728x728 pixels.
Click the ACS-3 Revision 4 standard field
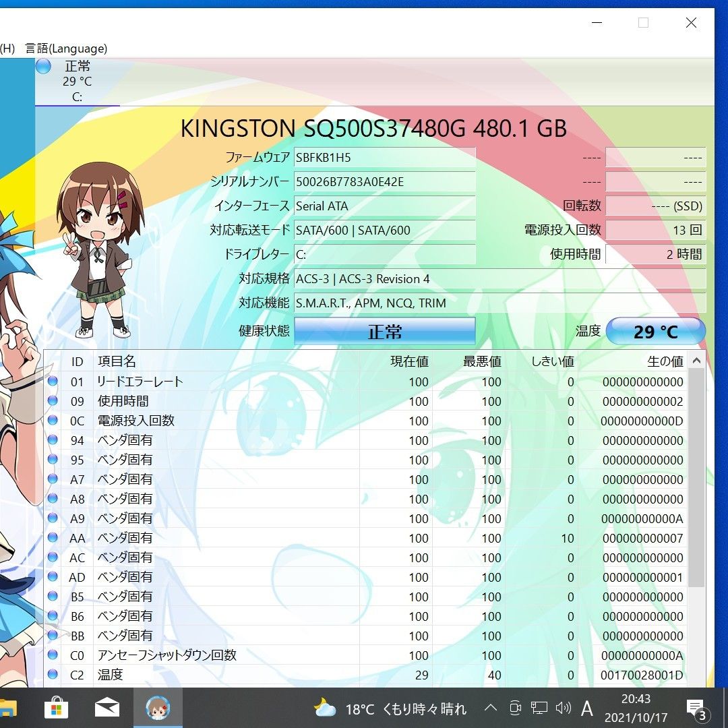(500, 278)
